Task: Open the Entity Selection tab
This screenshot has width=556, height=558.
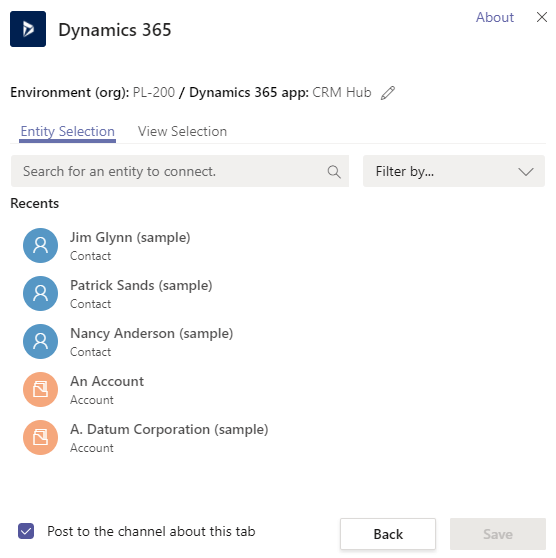Action: click(x=68, y=132)
